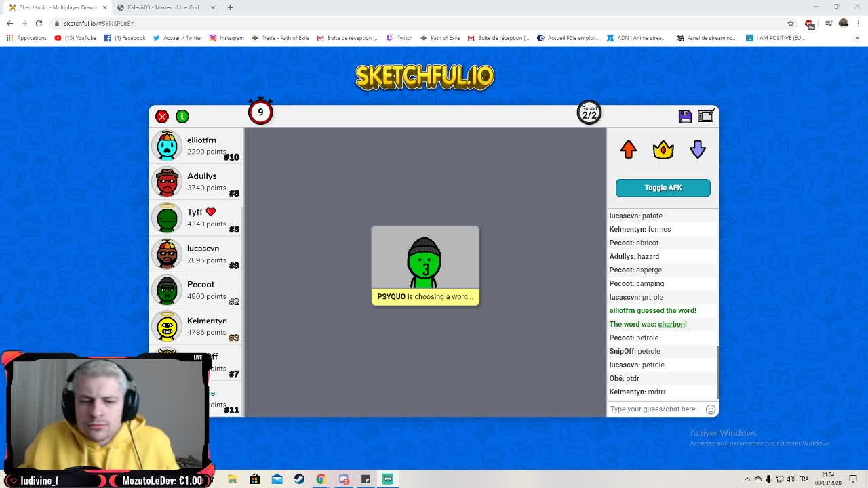This screenshot has width=868, height=488.
Task: Select Tyff avatar in player list
Action: (x=167, y=218)
